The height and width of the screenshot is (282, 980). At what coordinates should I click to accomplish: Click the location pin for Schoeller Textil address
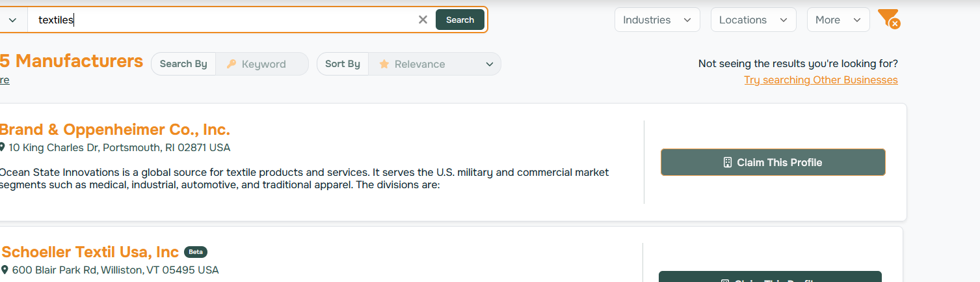(5, 270)
